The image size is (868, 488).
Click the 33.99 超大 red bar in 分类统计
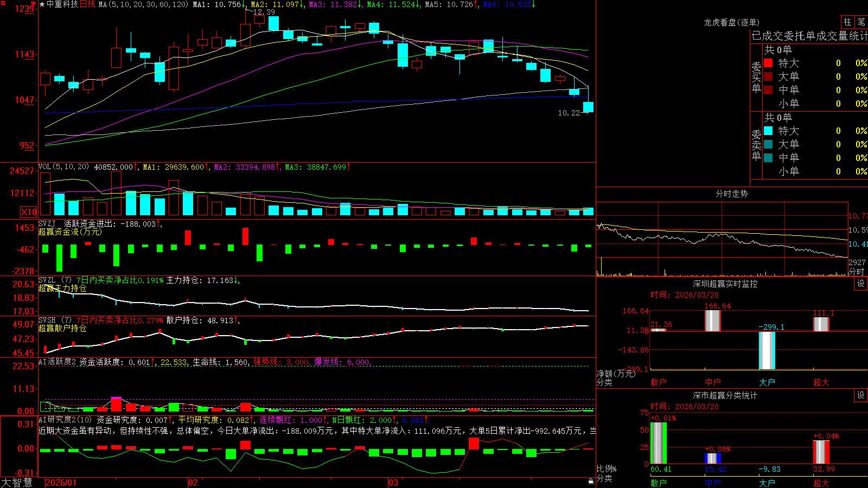pyautogui.click(x=821, y=452)
